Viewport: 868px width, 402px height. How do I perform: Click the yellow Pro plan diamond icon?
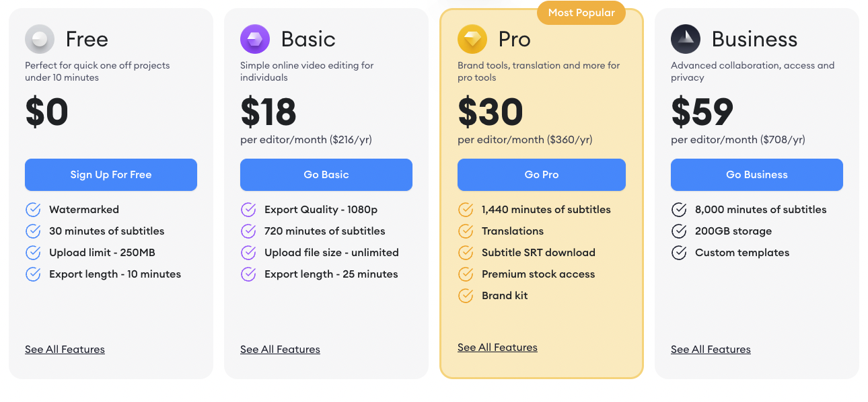point(472,39)
